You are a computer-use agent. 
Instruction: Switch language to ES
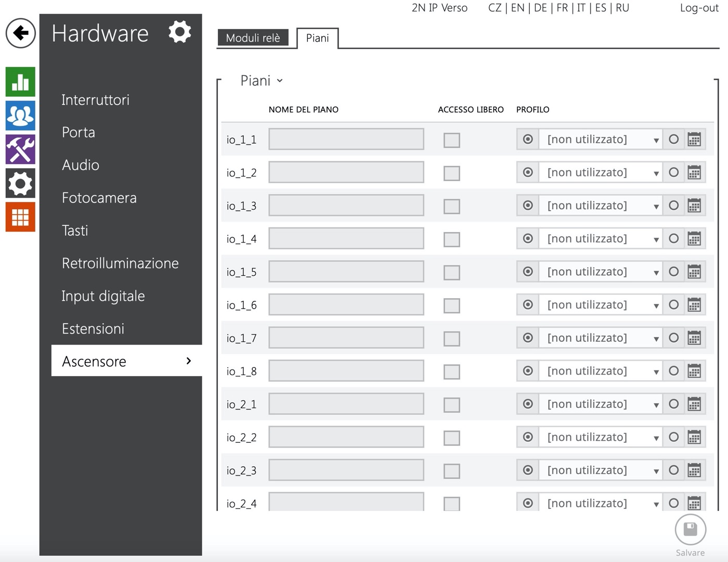601,8
